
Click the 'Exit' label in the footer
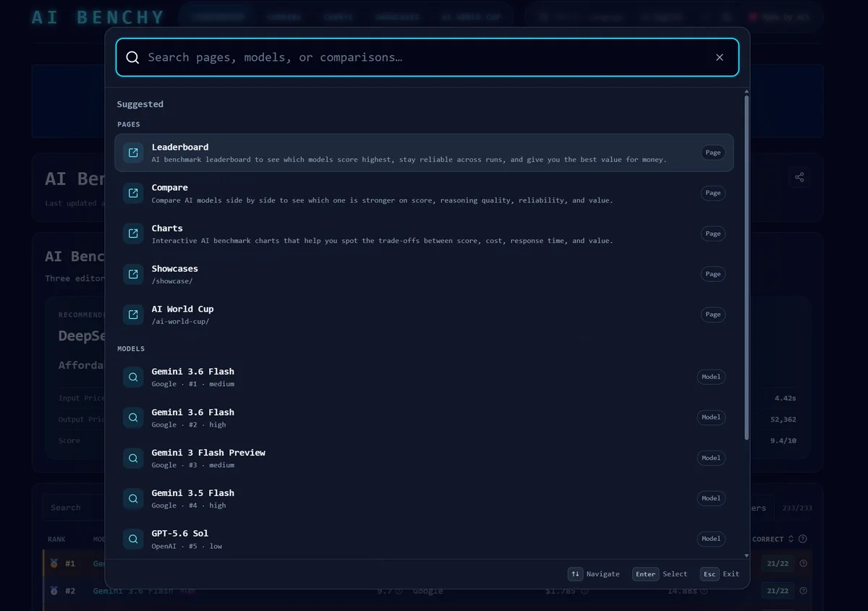[x=731, y=574]
